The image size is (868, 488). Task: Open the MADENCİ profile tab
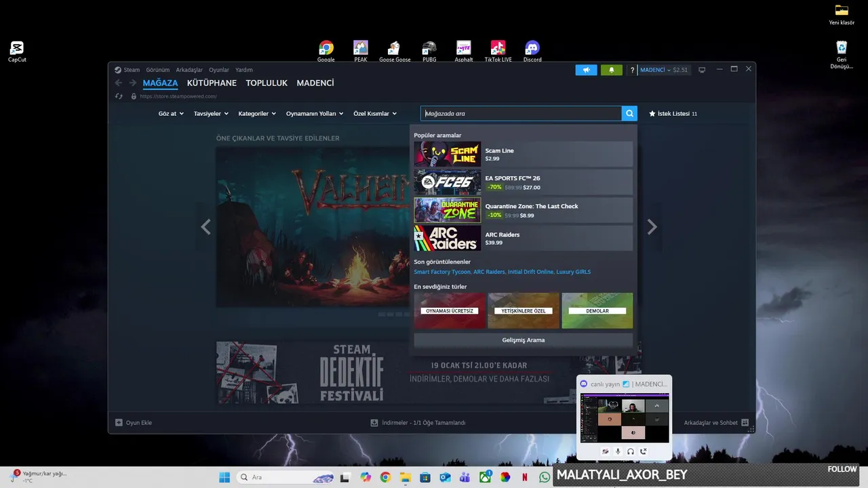click(315, 83)
